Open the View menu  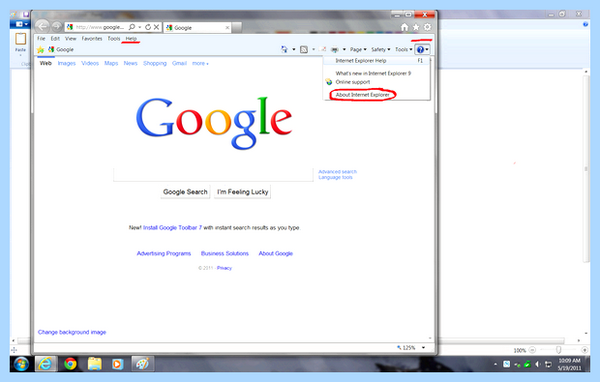pos(70,39)
